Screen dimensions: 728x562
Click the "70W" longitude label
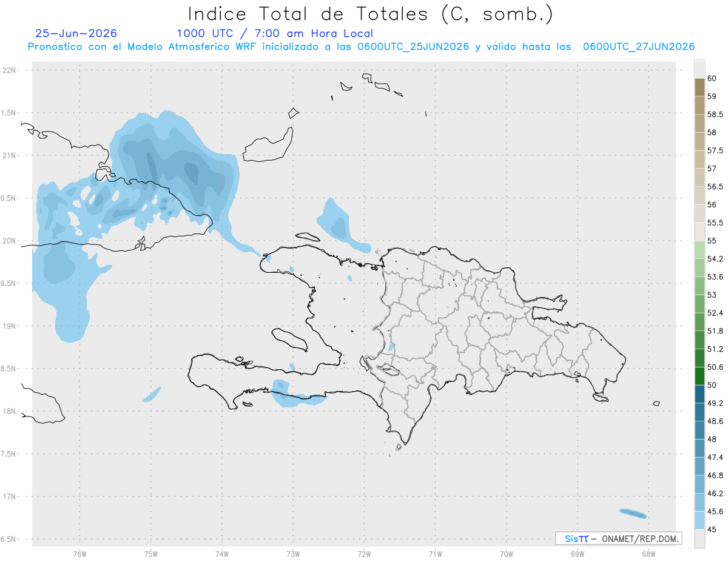click(x=507, y=554)
